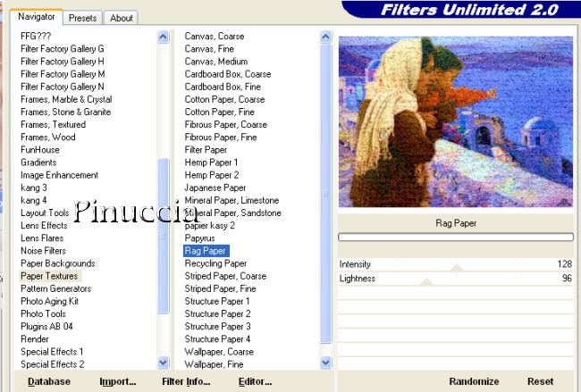Switch to the Navigator tab
Screen dimensions: 581x392
coord(37,17)
